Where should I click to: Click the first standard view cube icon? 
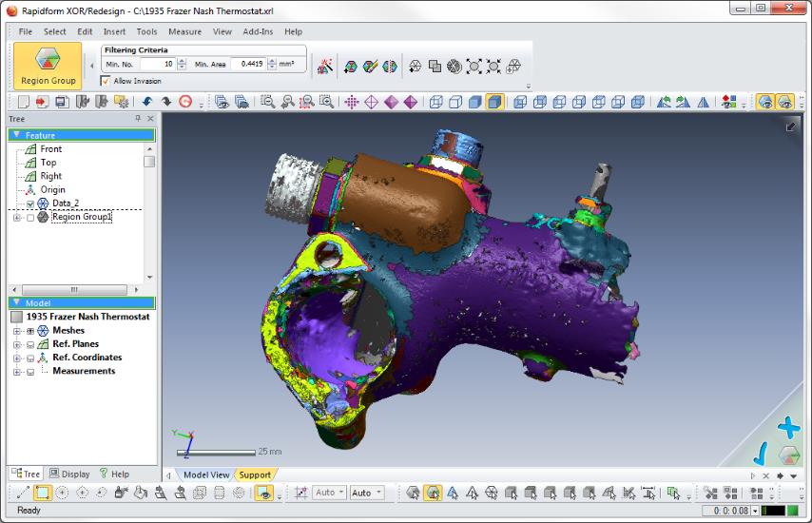[520, 102]
